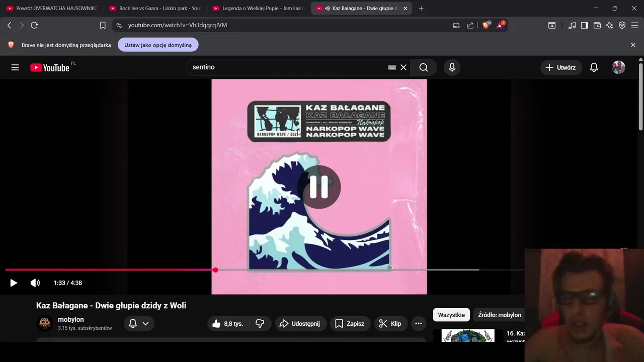644x362 pixels.
Task: Expand the subscription notification bell dropdown
Action: 139,324
